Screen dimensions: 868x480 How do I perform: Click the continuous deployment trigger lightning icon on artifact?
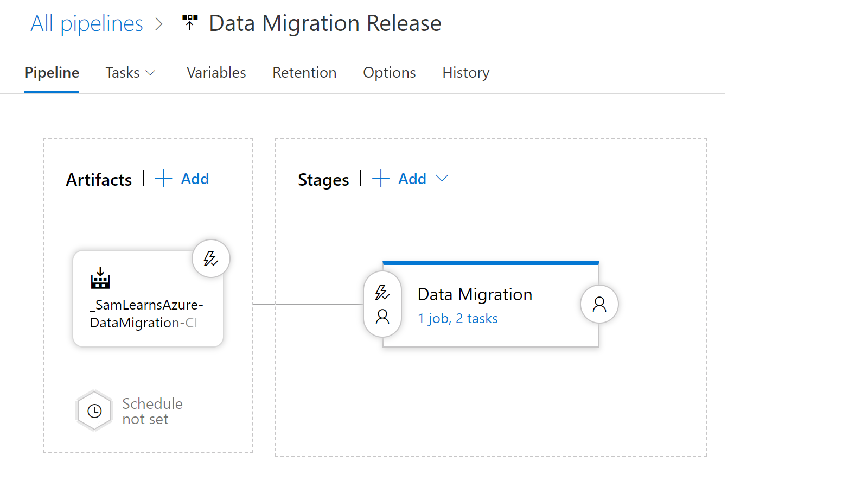click(211, 258)
